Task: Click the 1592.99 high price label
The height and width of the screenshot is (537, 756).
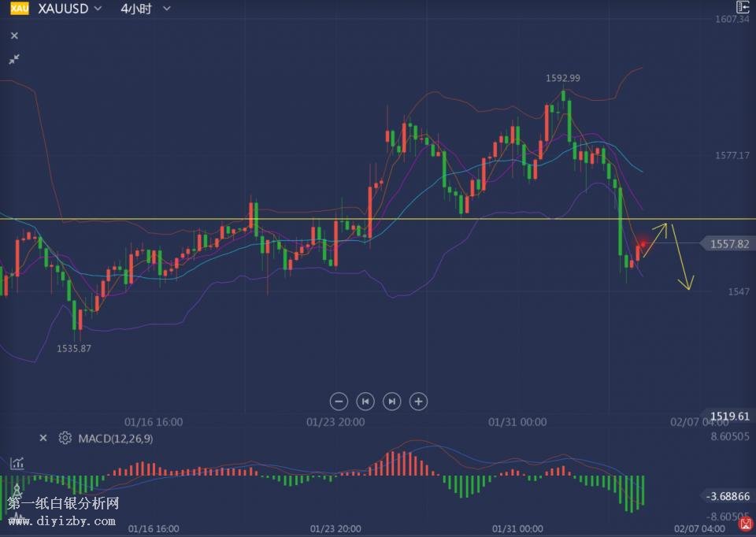Action: point(562,78)
